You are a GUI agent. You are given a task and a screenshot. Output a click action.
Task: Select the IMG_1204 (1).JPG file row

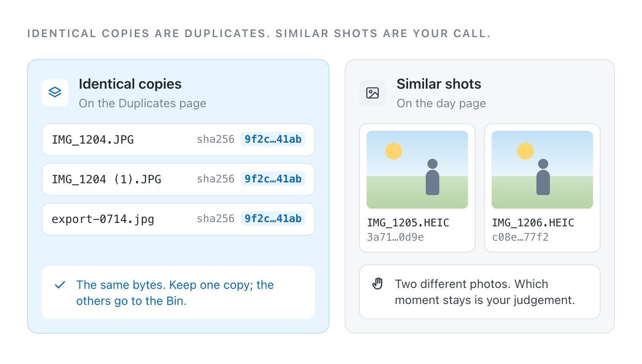178,179
